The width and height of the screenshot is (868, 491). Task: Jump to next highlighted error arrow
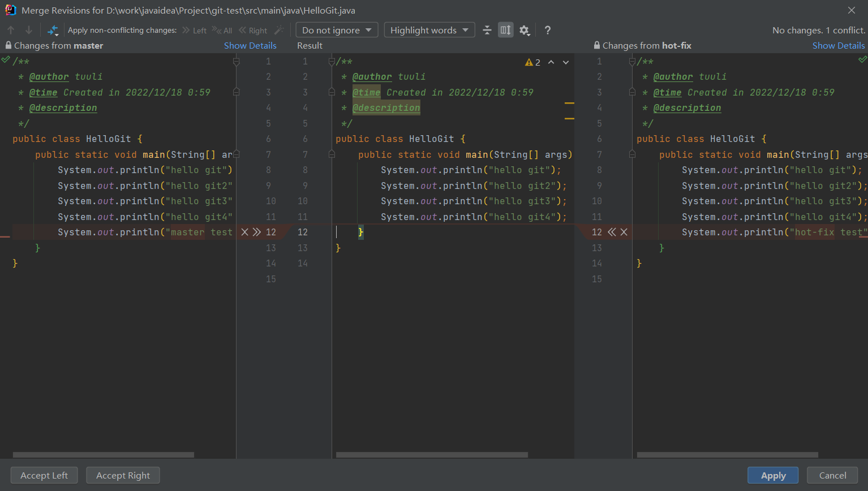click(x=565, y=62)
